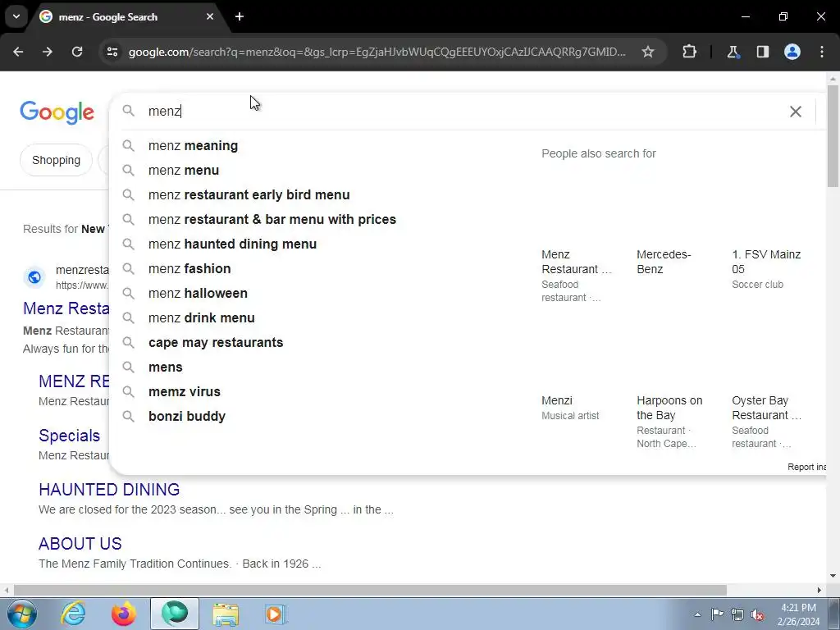Open Menz Restaurant main result title

(x=66, y=308)
